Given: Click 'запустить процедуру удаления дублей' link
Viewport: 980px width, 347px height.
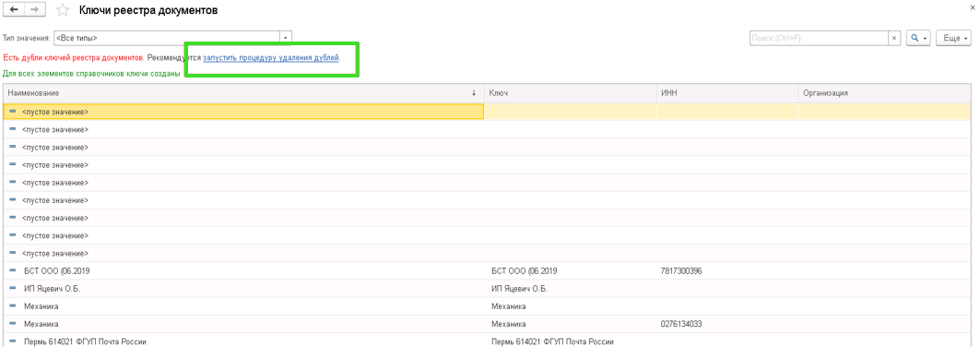Looking at the screenshot, I should click(x=271, y=57).
